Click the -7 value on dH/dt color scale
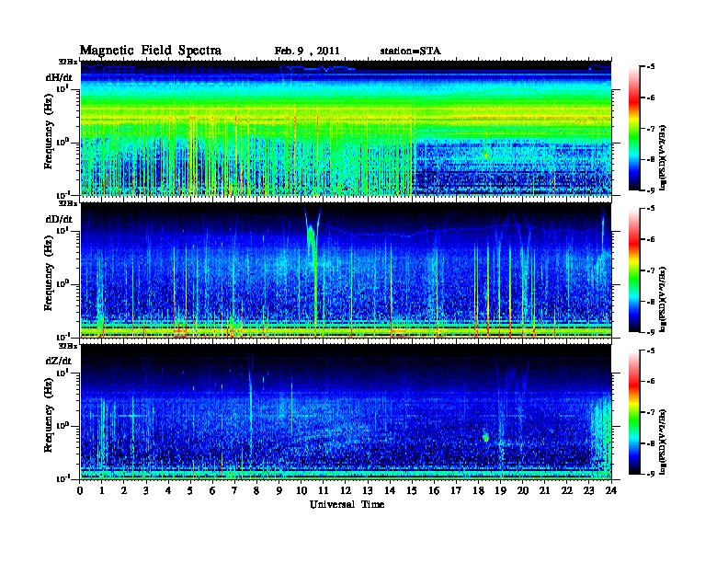The image size is (728, 563). (x=651, y=129)
